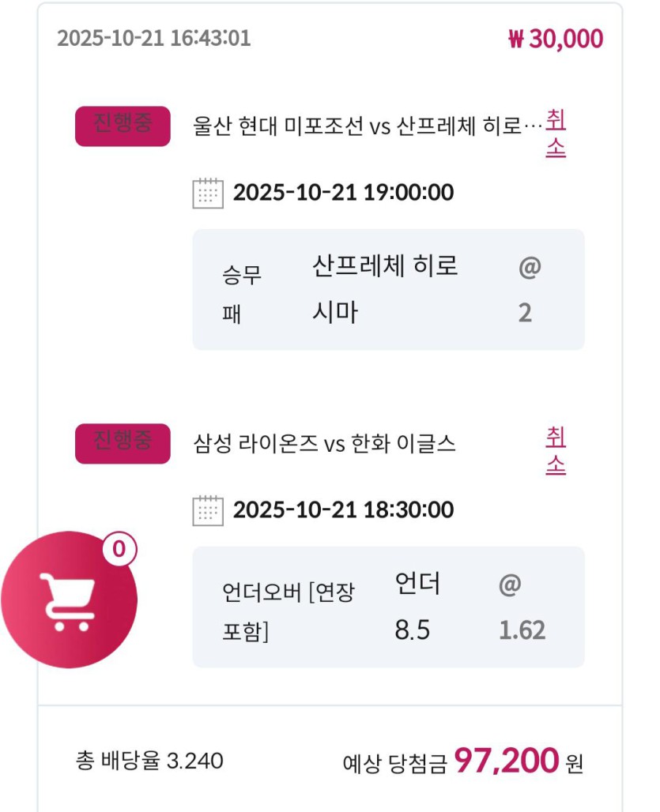
Task: Open the 삼성 라이온즈 vs 한화 이글스 match title
Action: coord(325,444)
